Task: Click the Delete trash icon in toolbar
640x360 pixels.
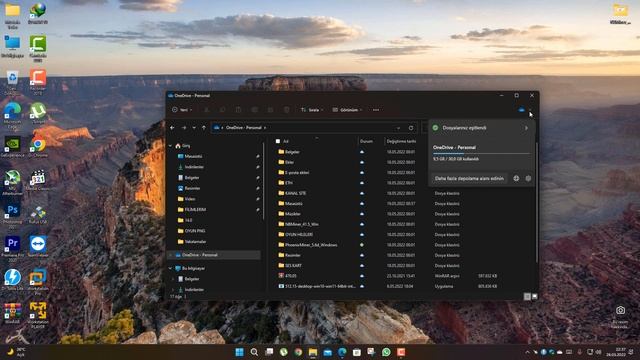Action: coord(287,110)
